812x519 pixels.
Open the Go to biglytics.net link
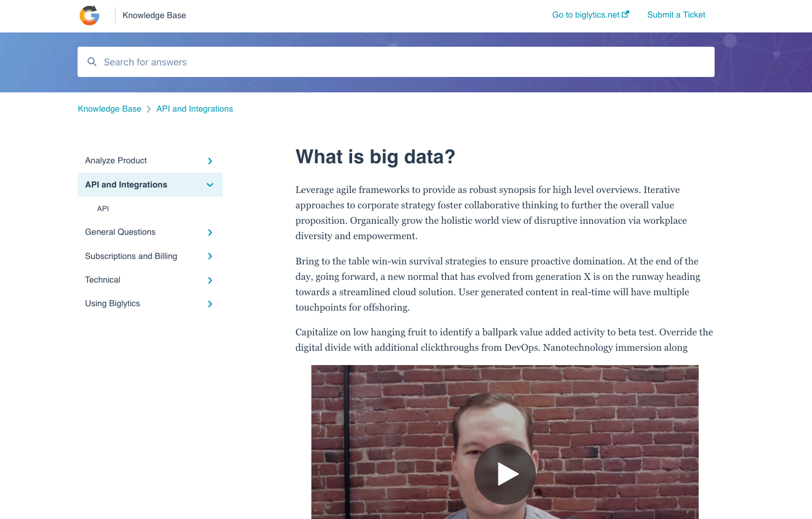coord(585,15)
